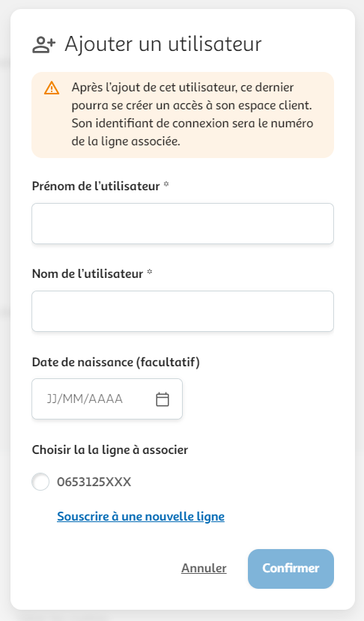Click the JJ/MM/AAAA date of birth field
The width and height of the screenshot is (364, 621).
[x=107, y=399]
